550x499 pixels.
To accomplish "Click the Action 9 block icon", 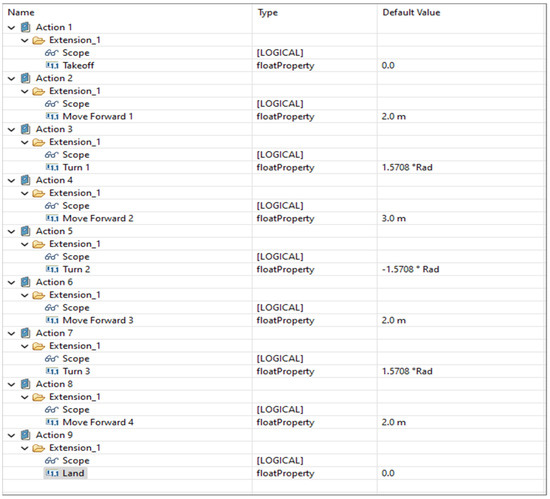I will click(26, 435).
